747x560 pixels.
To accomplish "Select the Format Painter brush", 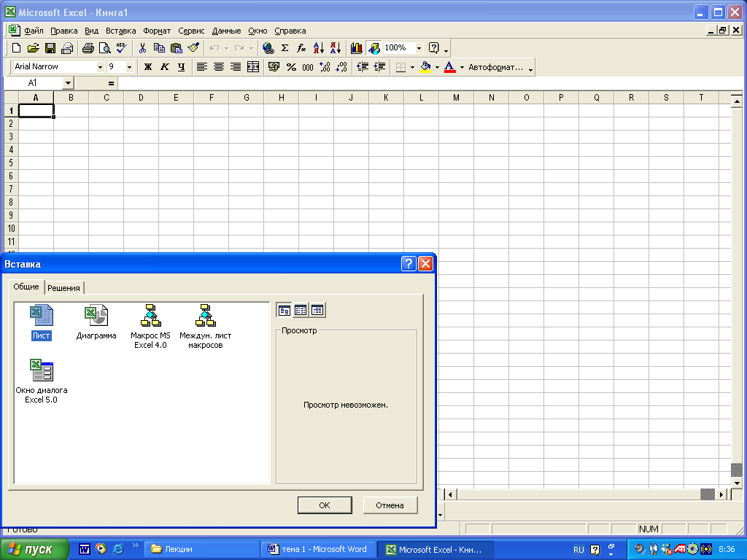I will pyautogui.click(x=193, y=47).
